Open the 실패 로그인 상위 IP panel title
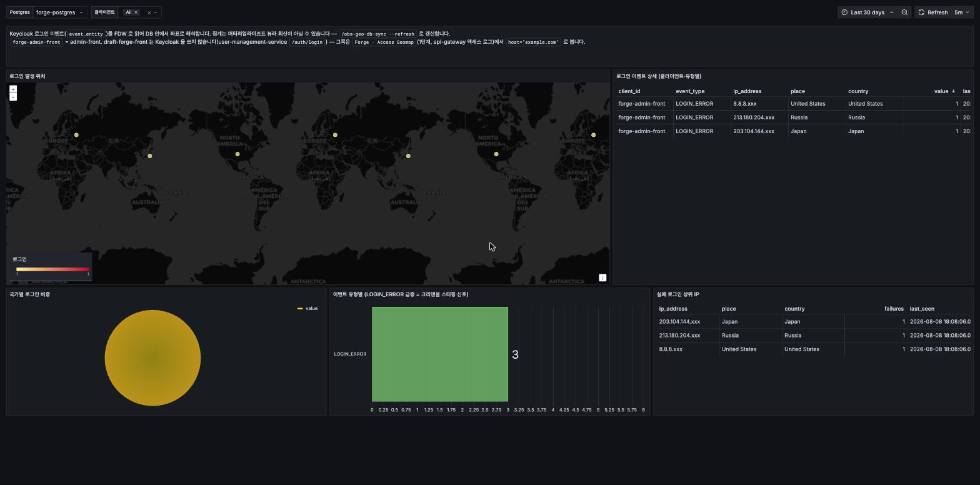Image resolution: width=980 pixels, height=485 pixels. (x=678, y=294)
